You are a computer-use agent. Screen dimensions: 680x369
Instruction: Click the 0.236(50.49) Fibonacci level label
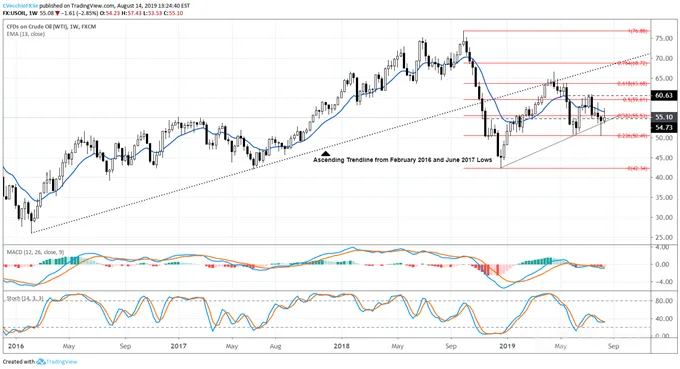point(632,136)
